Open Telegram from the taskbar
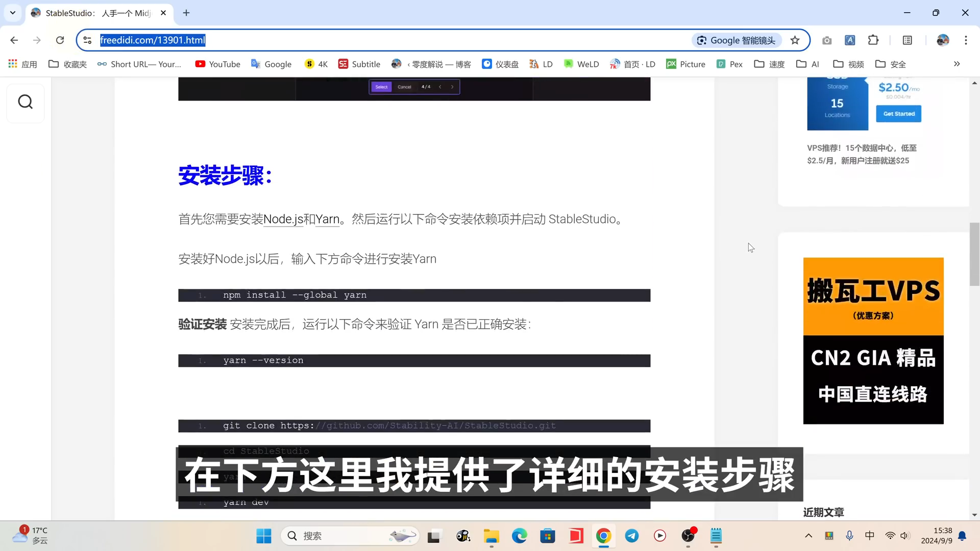 pos(632,536)
